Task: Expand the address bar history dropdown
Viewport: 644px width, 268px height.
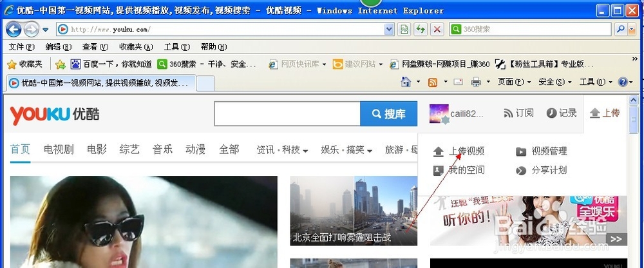Action: [389, 29]
